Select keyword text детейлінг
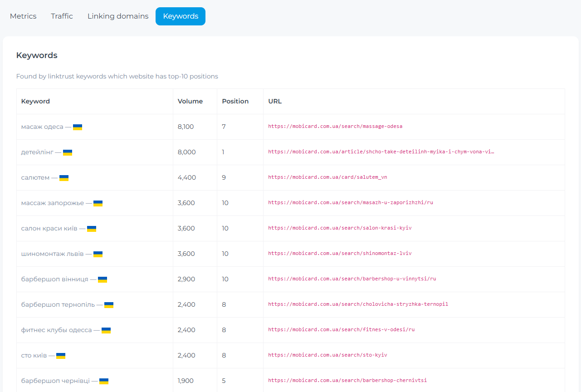This screenshot has height=392, width=581. coord(37,152)
